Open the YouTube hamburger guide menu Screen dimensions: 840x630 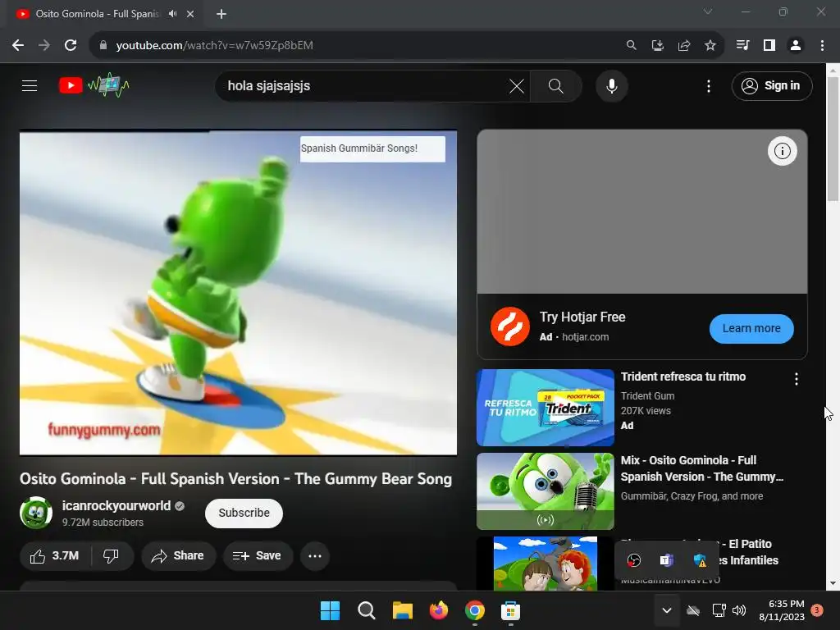pos(30,85)
